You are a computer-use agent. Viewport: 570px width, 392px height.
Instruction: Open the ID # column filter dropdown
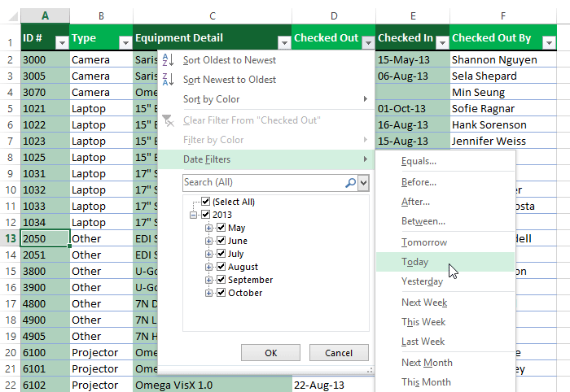(x=62, y=43)
